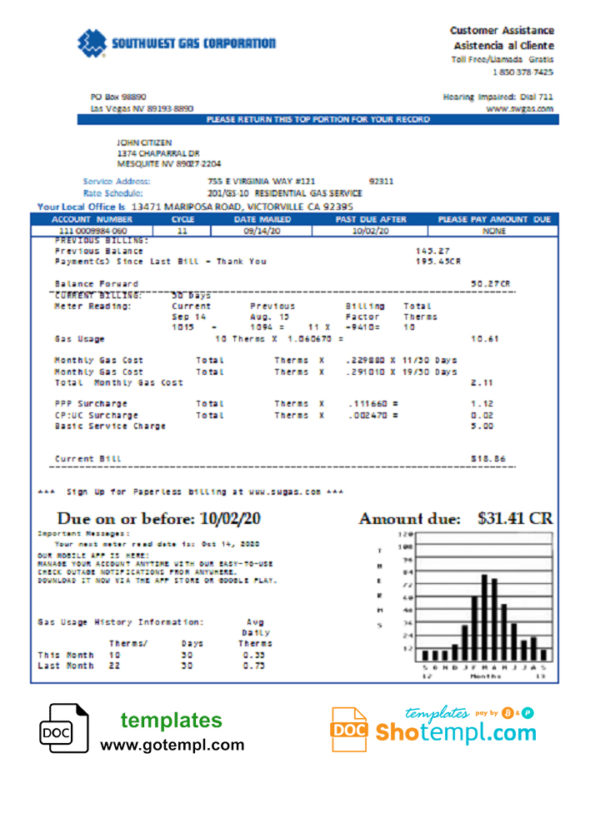This screenshot has height=833, width=600.
Task: Click the next meter read date message
Action: coord(157,544)
